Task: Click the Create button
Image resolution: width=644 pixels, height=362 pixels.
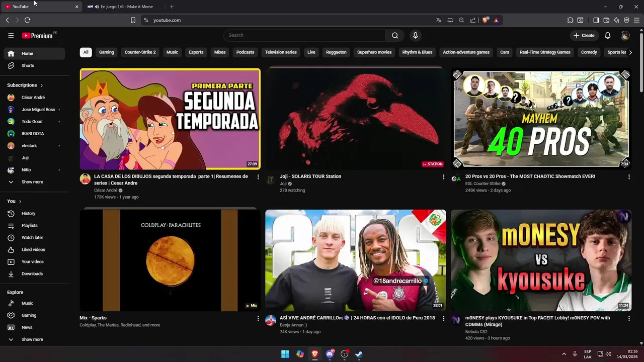Action: [584, 35]
